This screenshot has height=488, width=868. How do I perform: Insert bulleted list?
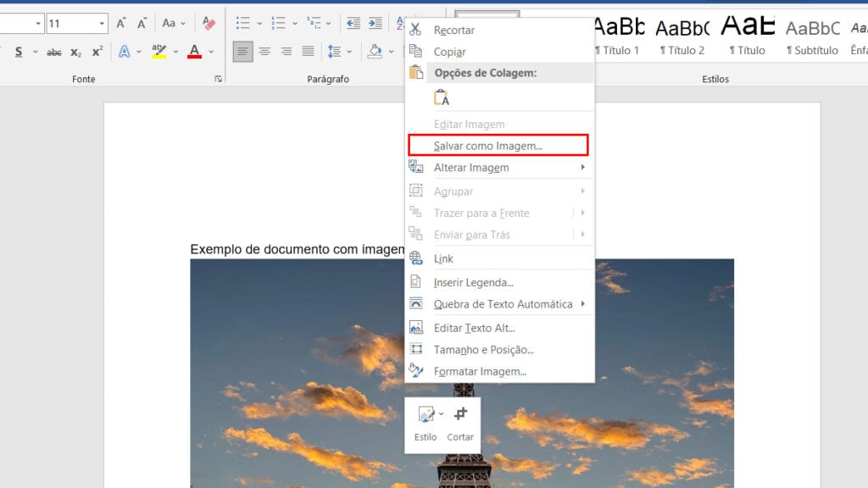click(242, 23)
